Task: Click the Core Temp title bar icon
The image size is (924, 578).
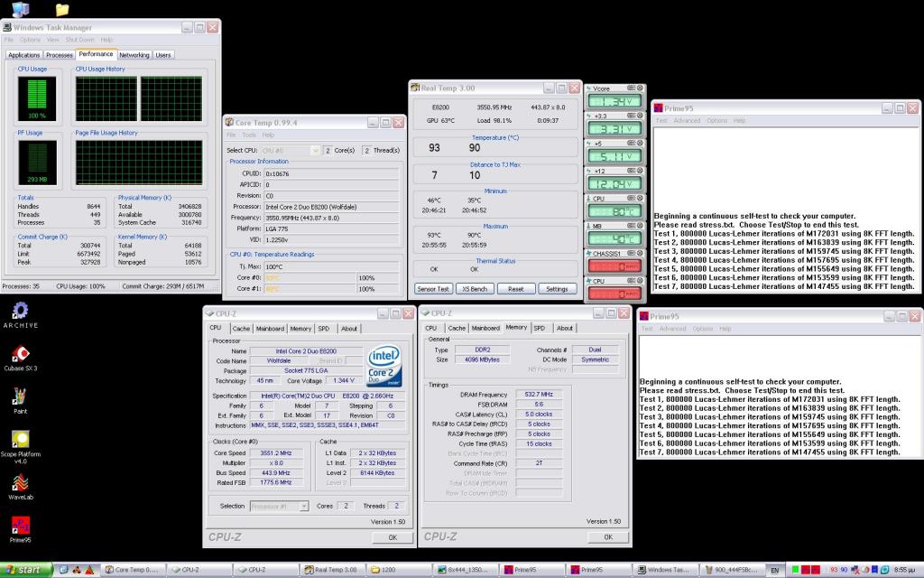Action: (x=229, y=123)
